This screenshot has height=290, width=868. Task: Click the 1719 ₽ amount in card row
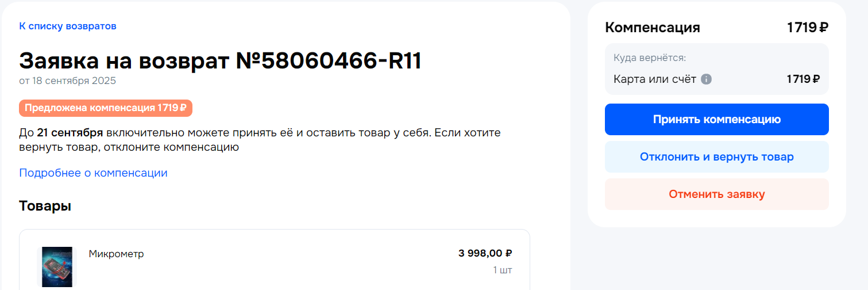(803, 79)
